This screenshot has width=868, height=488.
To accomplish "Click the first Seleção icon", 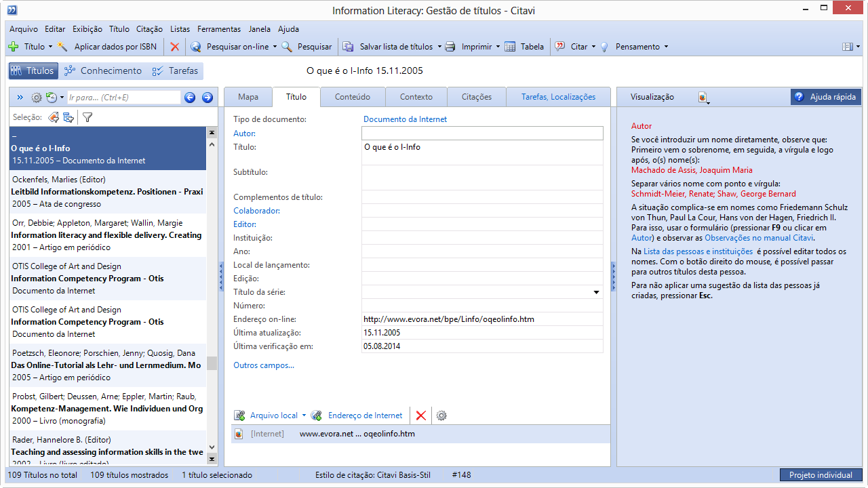I will coord(54,117).
